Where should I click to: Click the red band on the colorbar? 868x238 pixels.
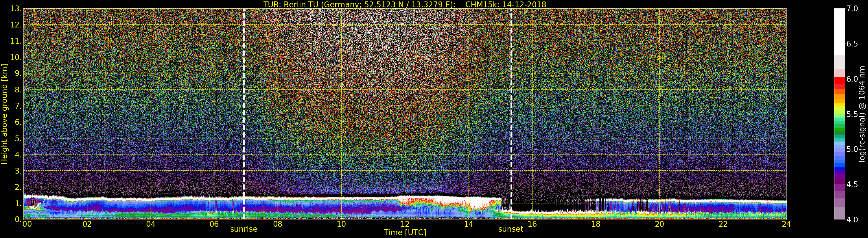click(x=839, y=81)
